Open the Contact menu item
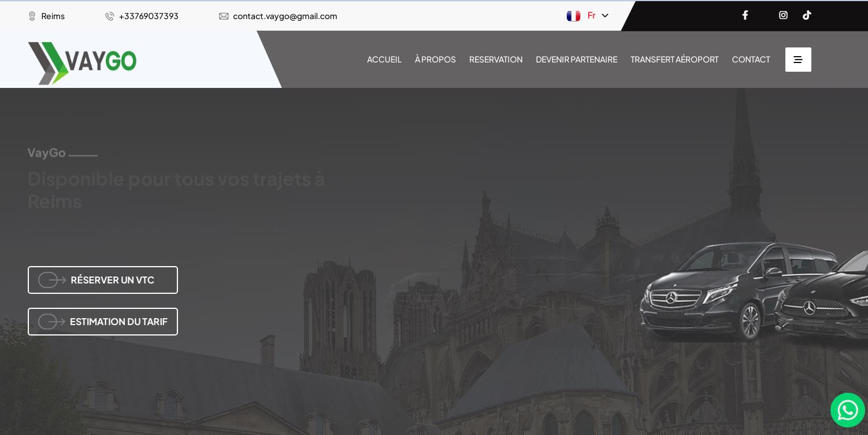This screenshot has width=868, height=435. point(751,60)
